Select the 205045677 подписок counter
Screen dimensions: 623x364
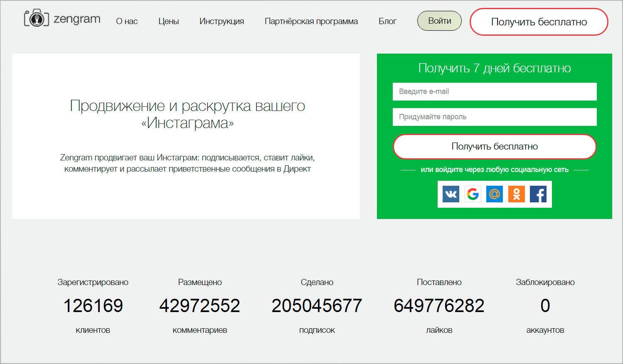pyautogui.click(x=317, y=306)
